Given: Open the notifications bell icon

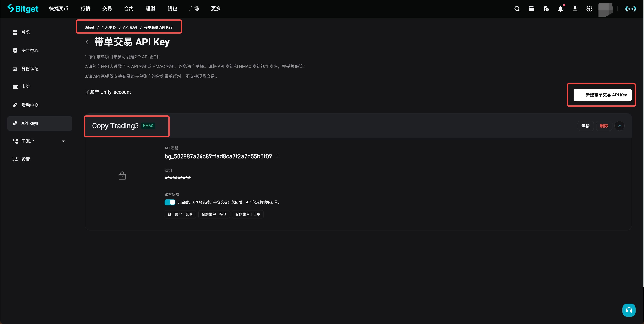Looking at the screenshot, I should pyautogui.click(x=560, y=9).
